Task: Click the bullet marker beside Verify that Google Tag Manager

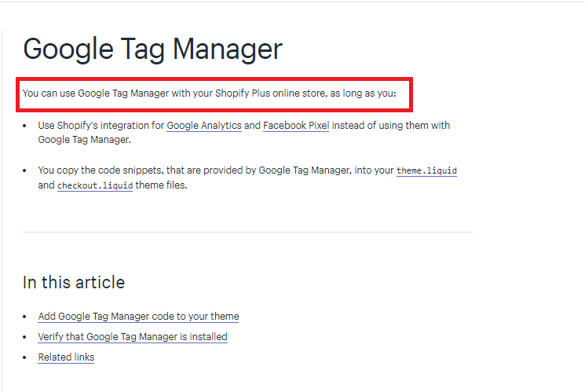Action: pos(24,337)
